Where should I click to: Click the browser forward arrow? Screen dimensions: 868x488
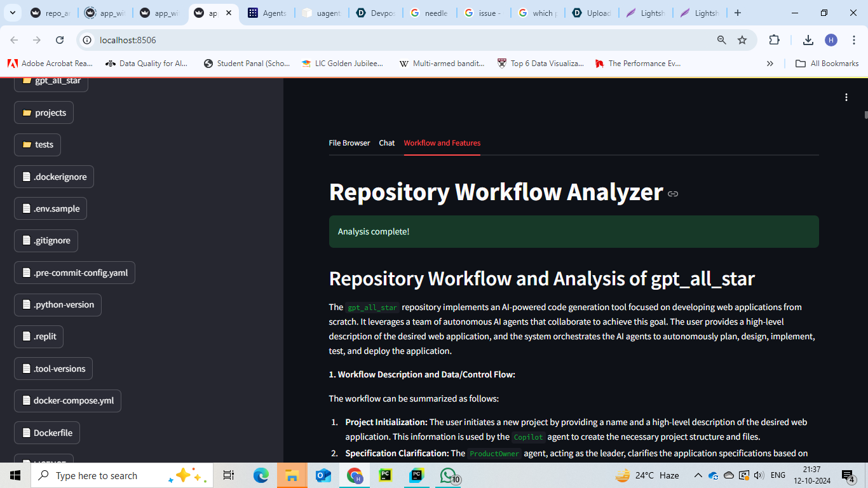coord(37,40)
